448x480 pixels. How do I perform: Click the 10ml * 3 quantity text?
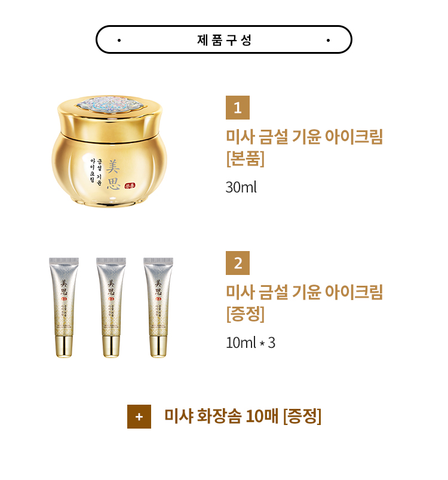coord(250,343)
